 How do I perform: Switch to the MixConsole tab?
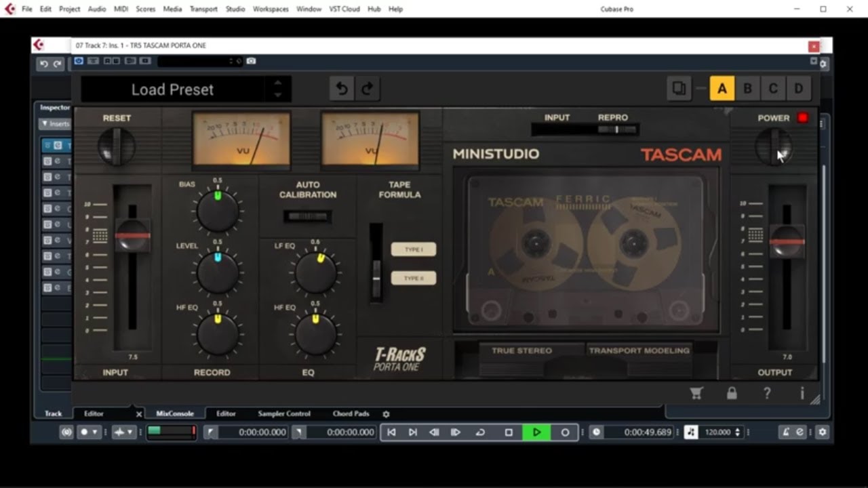(x=175, y=413)
